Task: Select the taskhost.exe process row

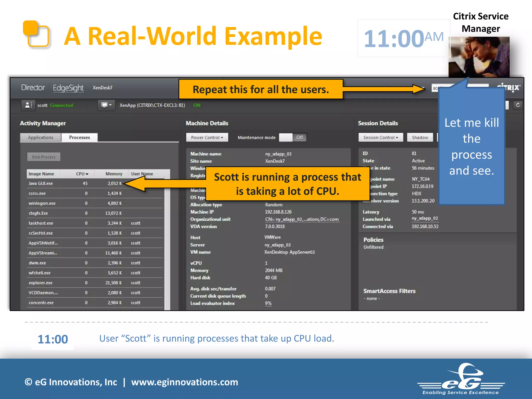Action: [x=95, y=223]
